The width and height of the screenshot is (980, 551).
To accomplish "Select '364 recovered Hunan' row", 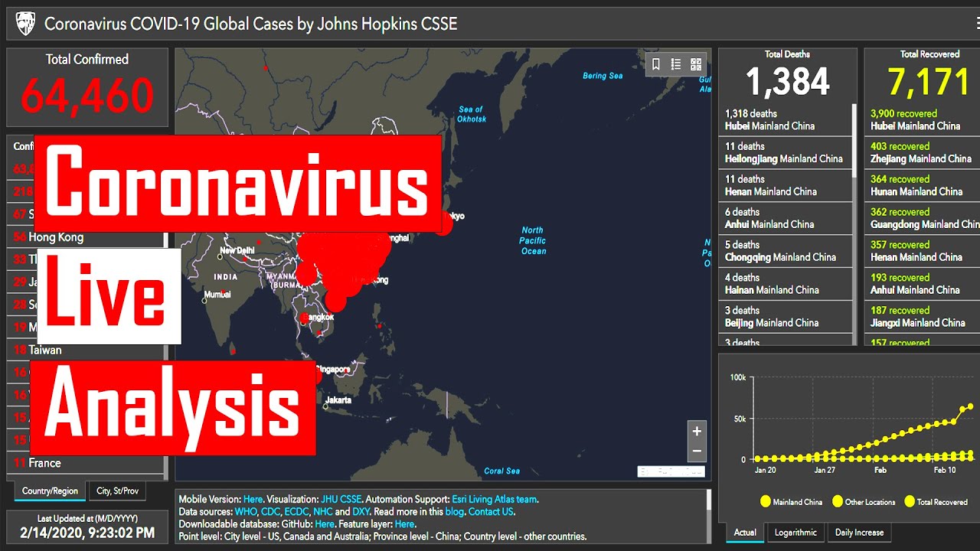I will tap(923, 185).
